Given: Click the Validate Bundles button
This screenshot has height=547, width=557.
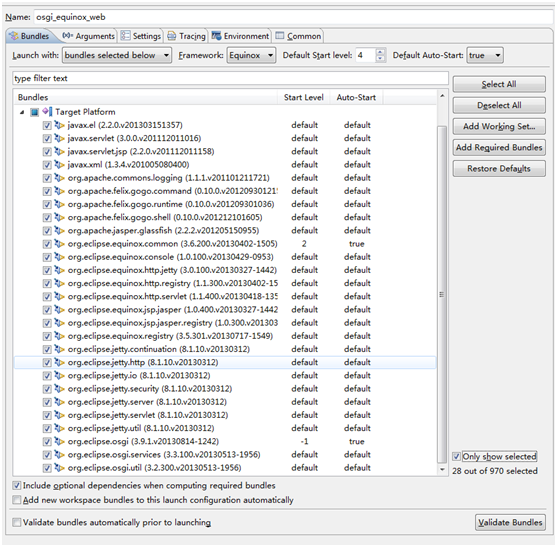Looking at the screenshot, I should pos(510,522).
